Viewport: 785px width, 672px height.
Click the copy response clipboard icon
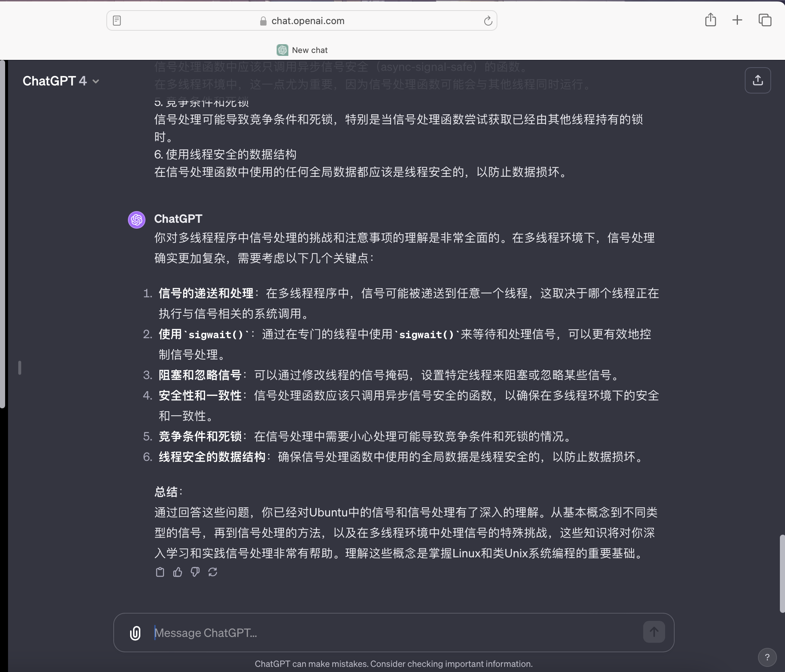point(160,572)
